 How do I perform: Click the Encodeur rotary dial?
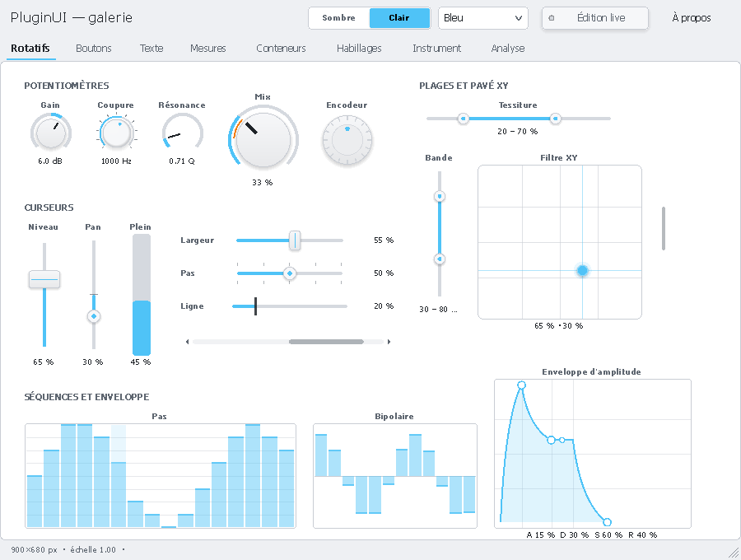pos(347,140)
